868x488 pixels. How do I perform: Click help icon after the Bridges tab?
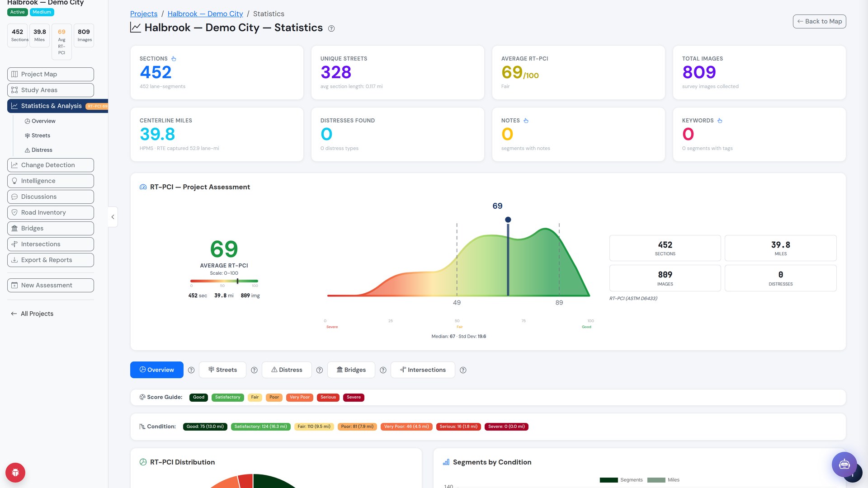click(x=383, y=370)
